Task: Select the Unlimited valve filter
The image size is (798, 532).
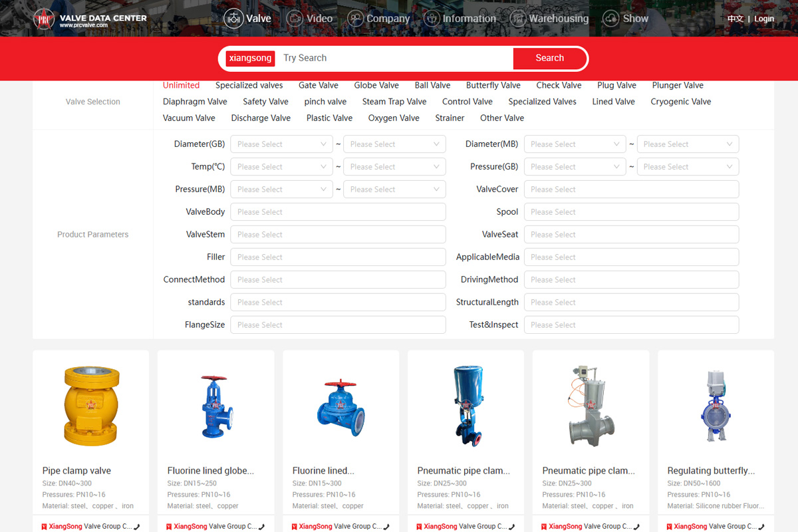Action: point(181,85)
